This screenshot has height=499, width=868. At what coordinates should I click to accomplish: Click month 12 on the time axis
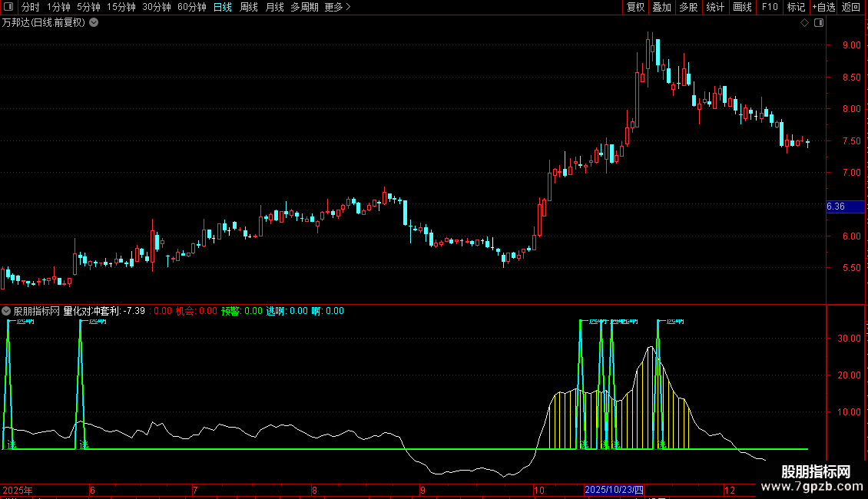(x=730, y=490)
